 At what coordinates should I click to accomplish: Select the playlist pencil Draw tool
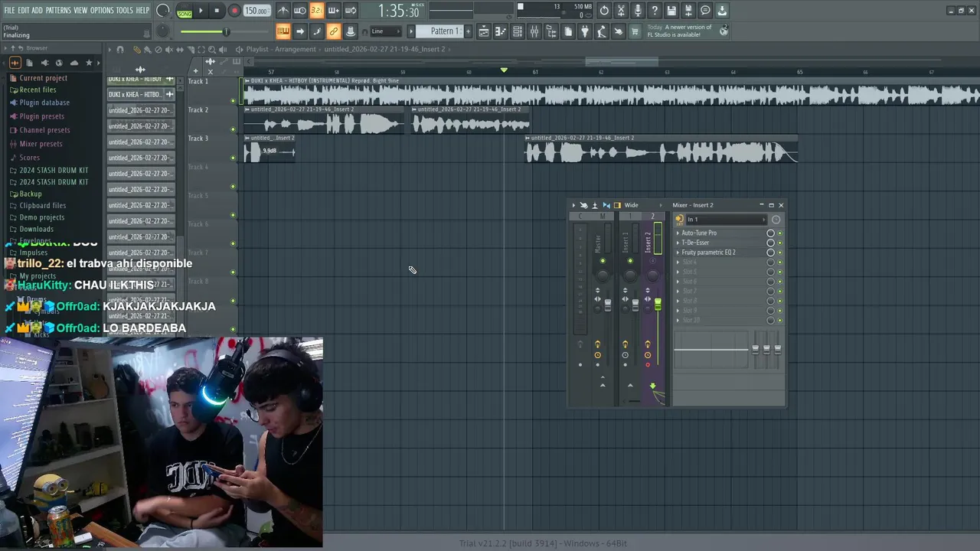(137, 50)
